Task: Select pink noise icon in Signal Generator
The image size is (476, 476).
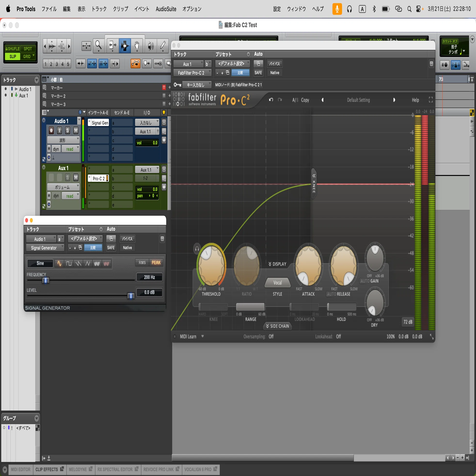Action: [106, 263]
